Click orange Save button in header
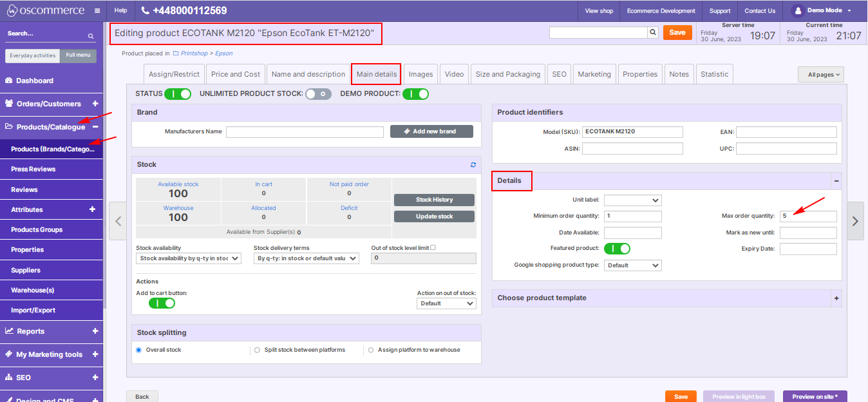 point(677,32)
